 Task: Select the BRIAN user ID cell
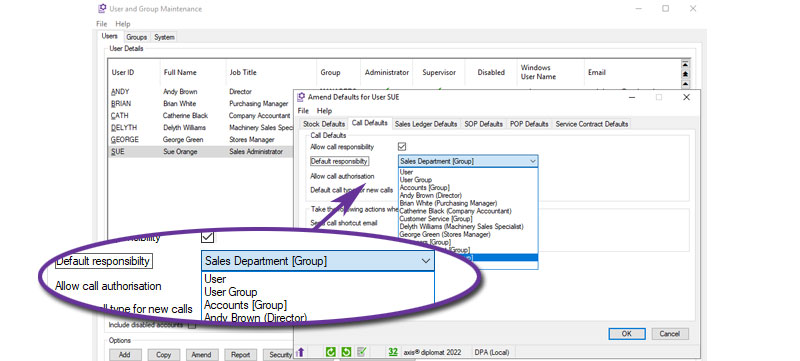121,104
